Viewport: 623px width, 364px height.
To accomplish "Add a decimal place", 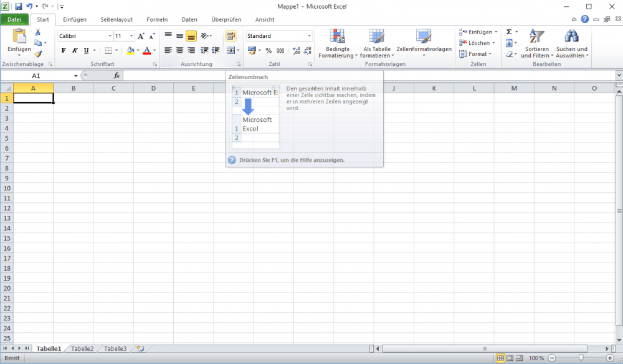I will 297,50.
